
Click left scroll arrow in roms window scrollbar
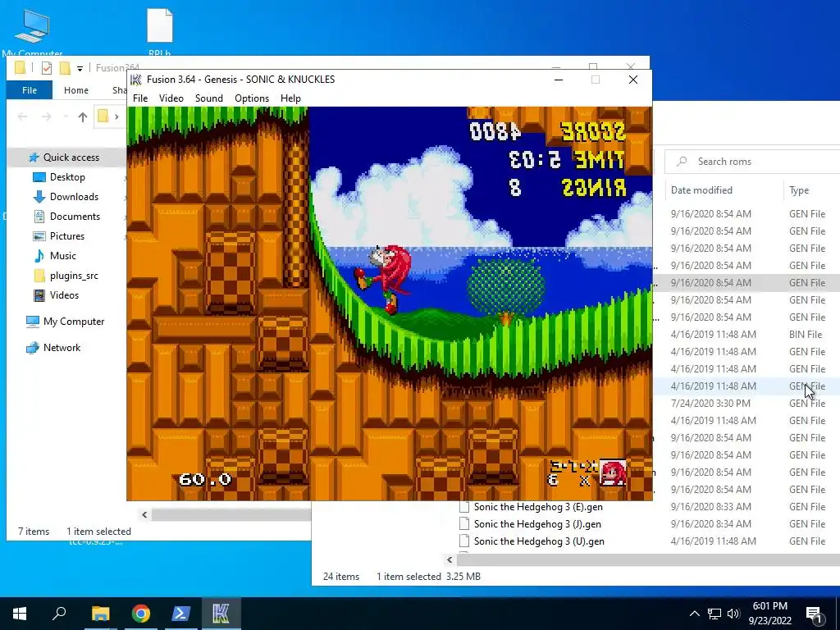(450, 559)
